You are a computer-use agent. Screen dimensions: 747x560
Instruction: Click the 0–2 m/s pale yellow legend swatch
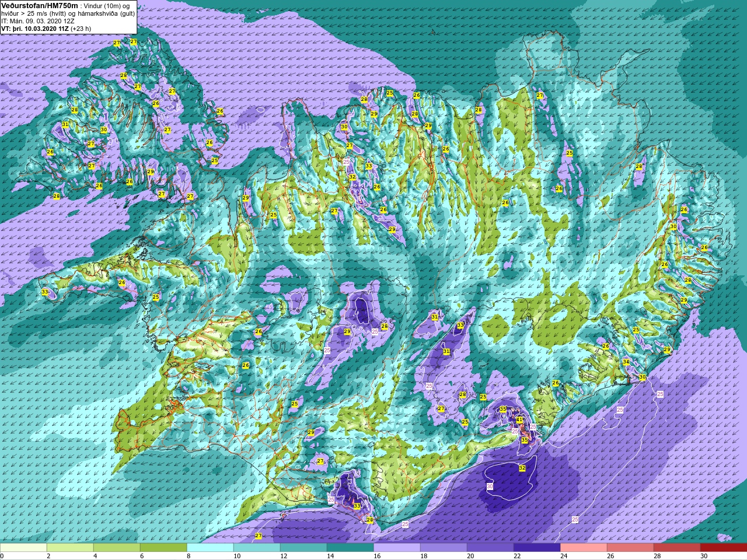tap(23, 548)
